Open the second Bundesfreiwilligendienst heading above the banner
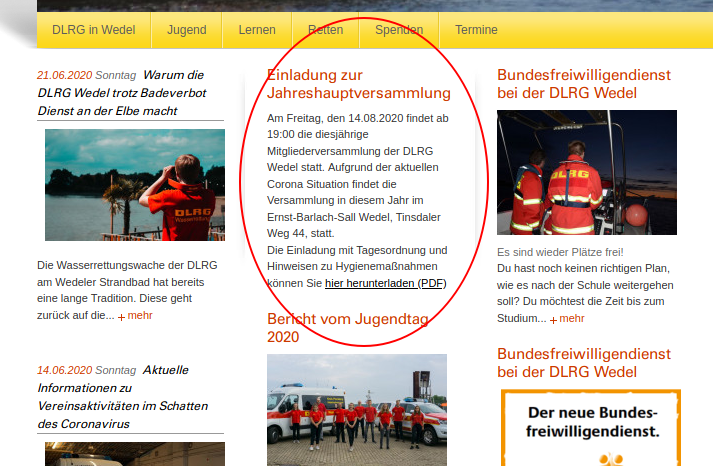This screenshot has width=713, height=466. pos(584,363)
